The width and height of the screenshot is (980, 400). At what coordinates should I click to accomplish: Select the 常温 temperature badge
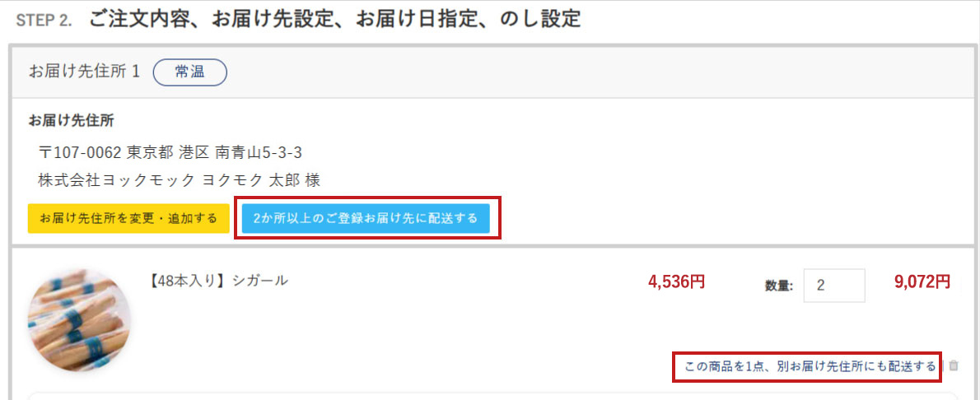click(190, 72)
